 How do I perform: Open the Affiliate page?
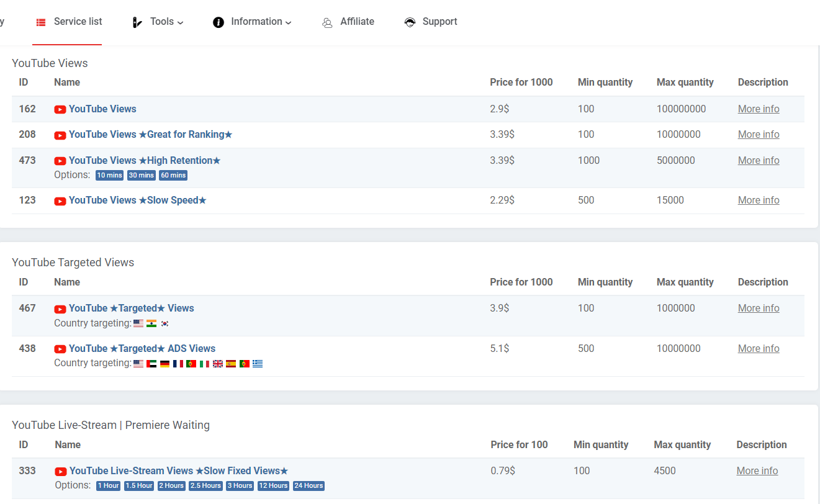click(x=357, y=22)
